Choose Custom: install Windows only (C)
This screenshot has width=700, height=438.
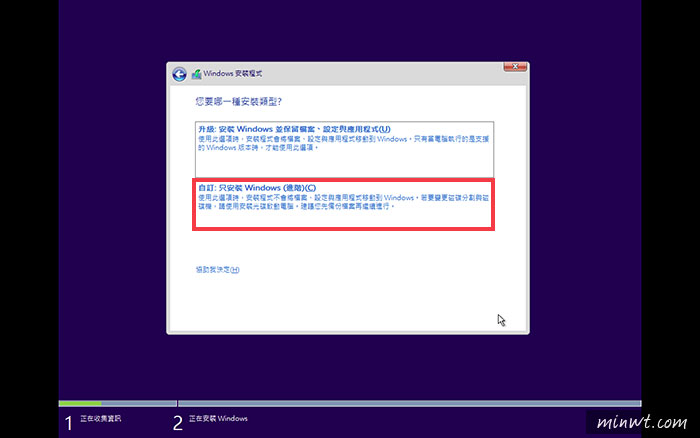(343, 204)
